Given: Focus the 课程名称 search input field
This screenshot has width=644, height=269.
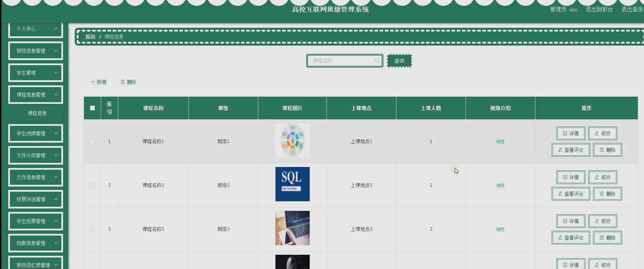Looking at the screenshot, I should (344, 61).
